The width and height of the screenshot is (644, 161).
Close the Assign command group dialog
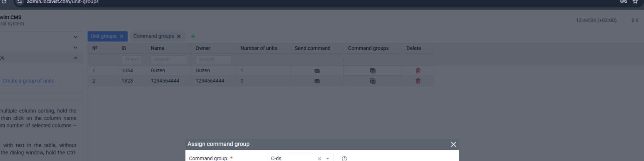453,144
